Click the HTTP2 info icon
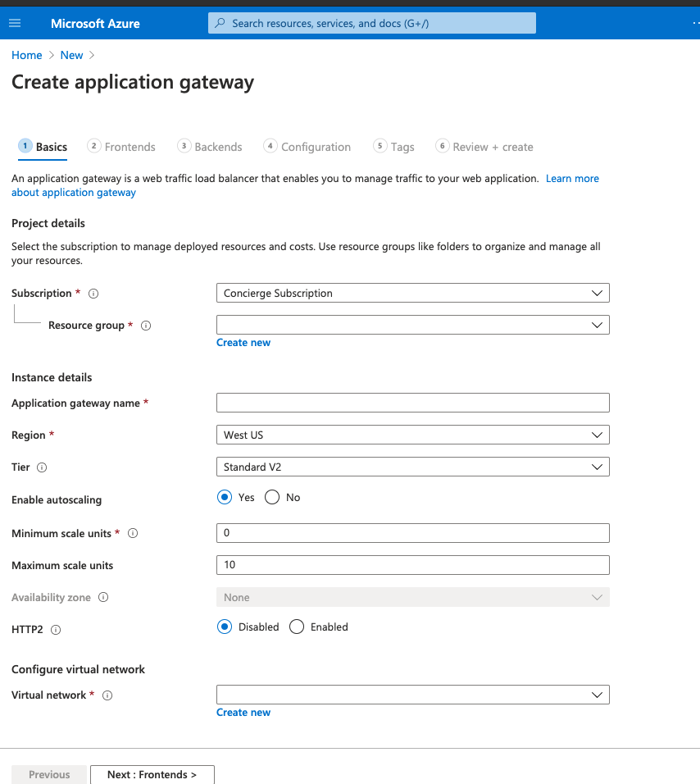Viewport: 700px width, 784px height. click(x=54, y=629)
